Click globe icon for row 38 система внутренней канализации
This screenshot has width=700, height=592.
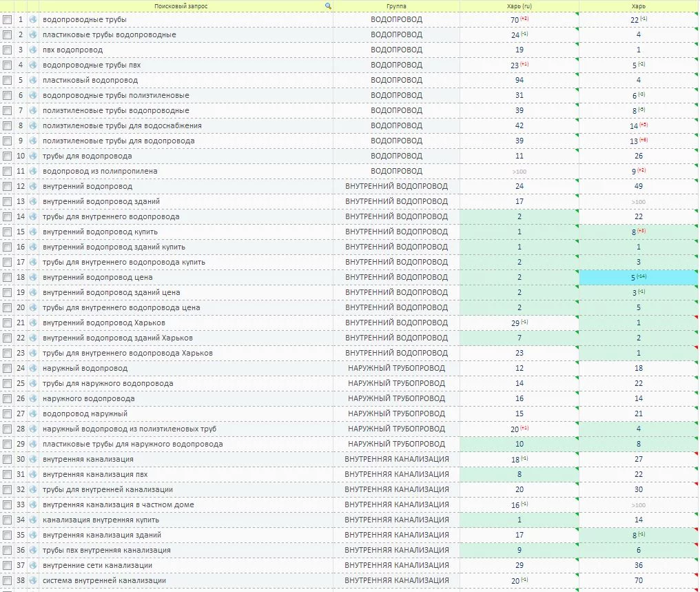click(33, 580)
